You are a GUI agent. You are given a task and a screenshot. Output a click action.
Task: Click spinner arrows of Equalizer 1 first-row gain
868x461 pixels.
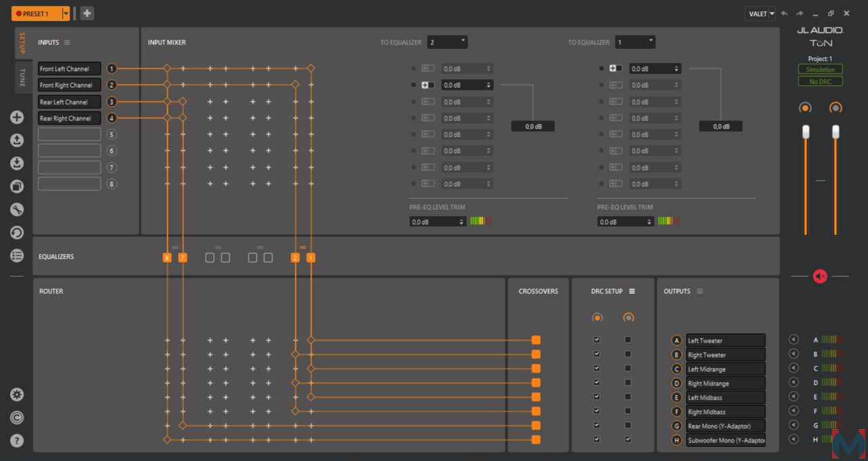677,68
